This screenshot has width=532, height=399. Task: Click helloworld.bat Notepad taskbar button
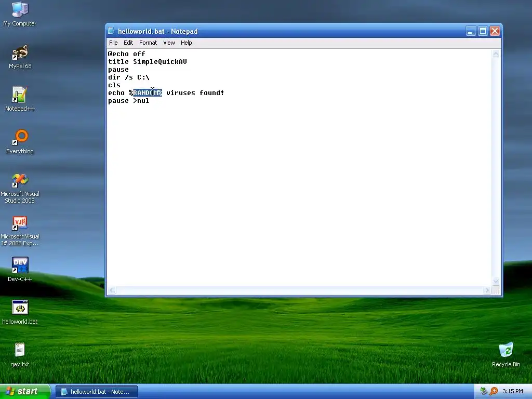coord(97,392)
